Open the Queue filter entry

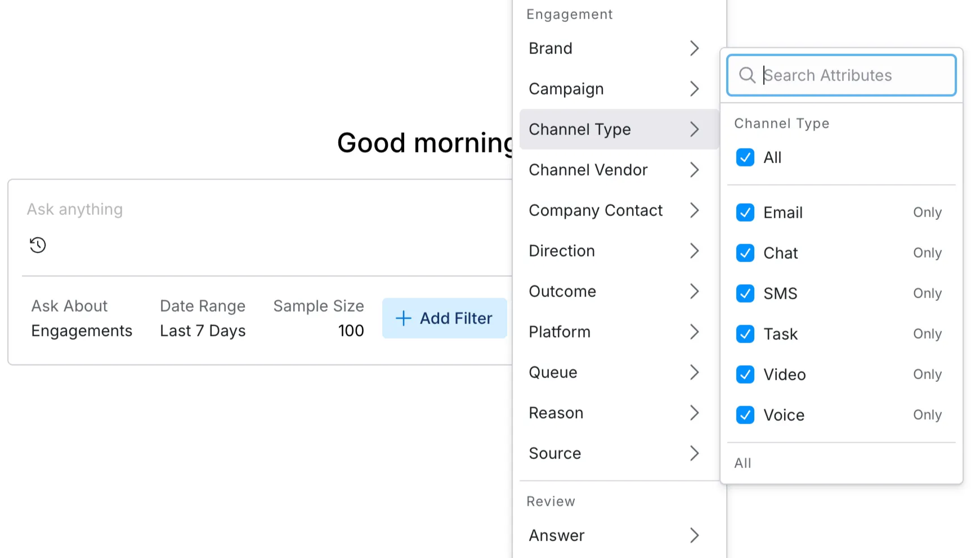pos(553,372)
